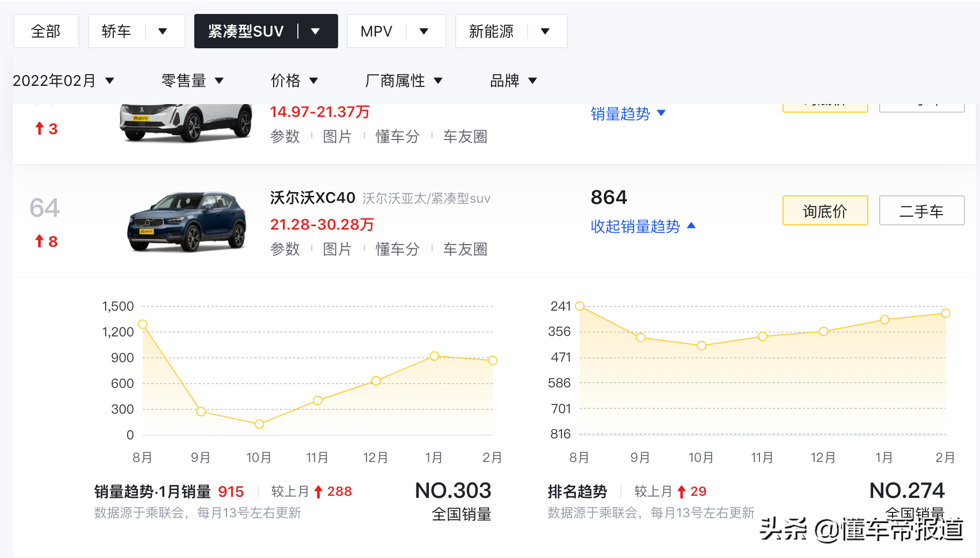Click 询底价 button for 沃尔沃XC40
980x558 pixels.
click(825, 210)
